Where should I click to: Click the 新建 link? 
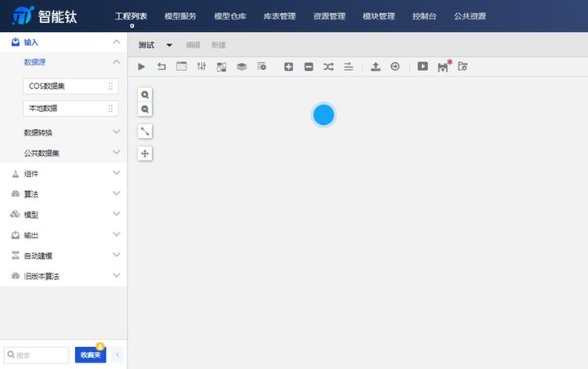219,45
